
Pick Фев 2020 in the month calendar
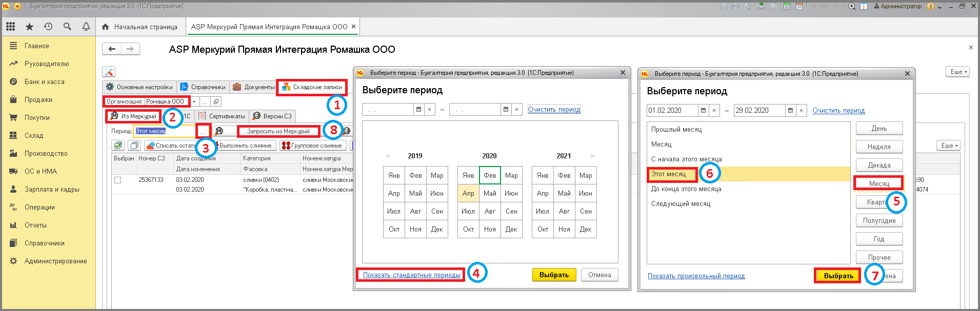tap(490, 175)
